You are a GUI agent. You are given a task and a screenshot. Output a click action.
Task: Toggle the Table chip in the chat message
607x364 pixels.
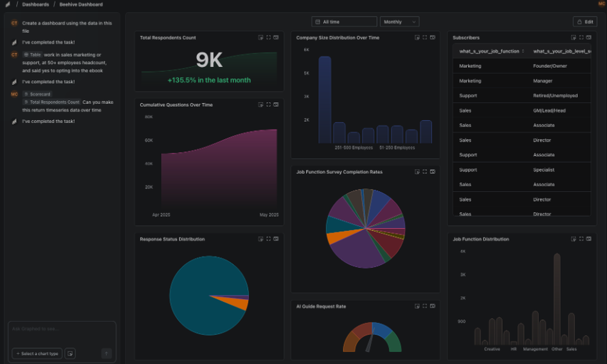[x=33, y=55]
